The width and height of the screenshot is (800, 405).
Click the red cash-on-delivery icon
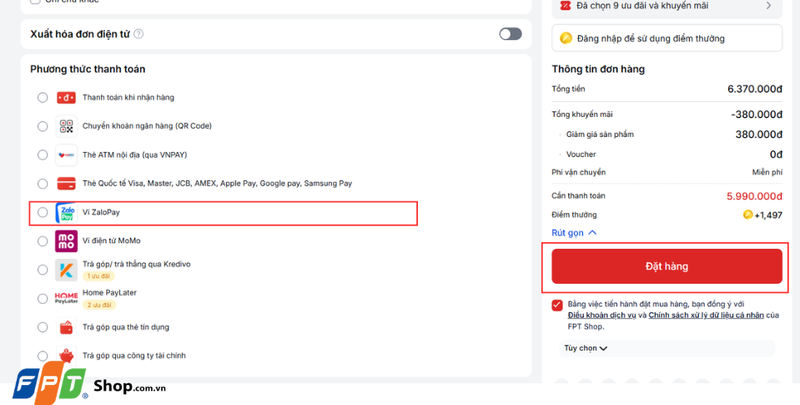point(66,97)
